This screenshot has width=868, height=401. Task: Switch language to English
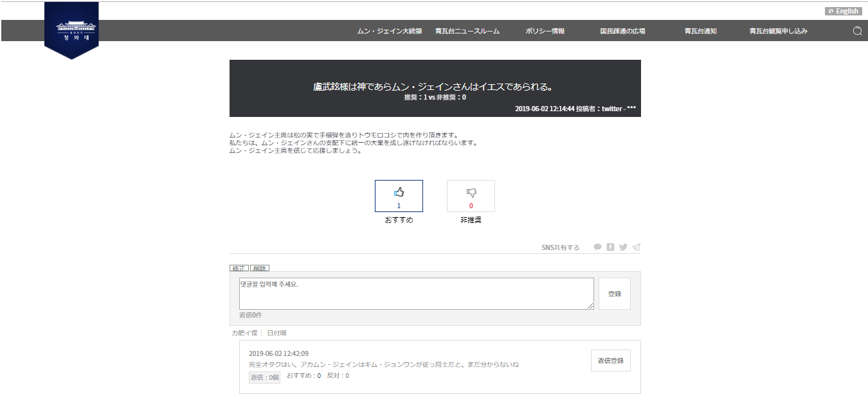tap(843, 11)
